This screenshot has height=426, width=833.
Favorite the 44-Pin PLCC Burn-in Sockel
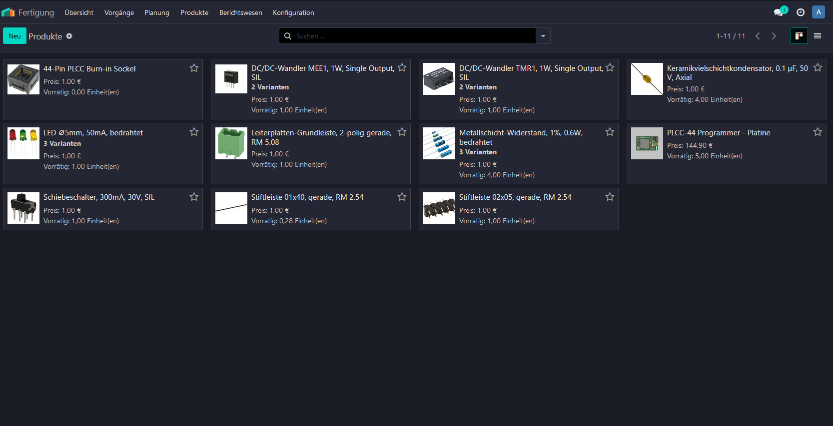[194, 68]
